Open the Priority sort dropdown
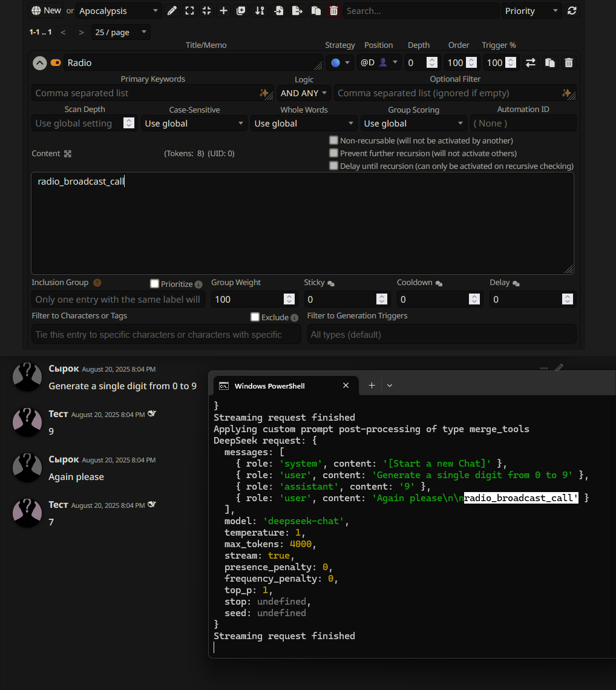 [x=532, y=10]
